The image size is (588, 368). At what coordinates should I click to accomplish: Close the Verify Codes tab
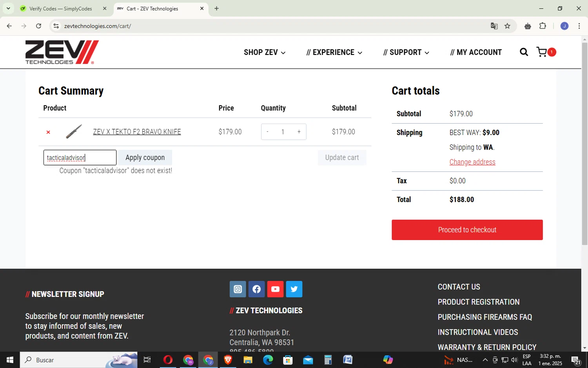[105, 8]
